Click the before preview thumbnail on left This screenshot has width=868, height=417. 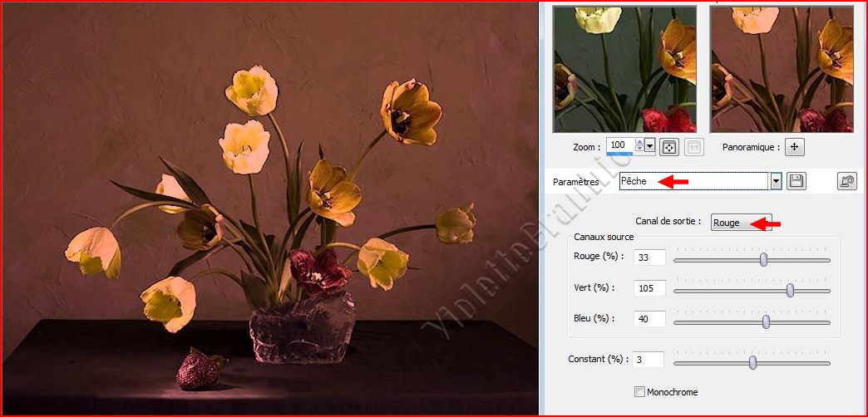[x=624, y=69]
